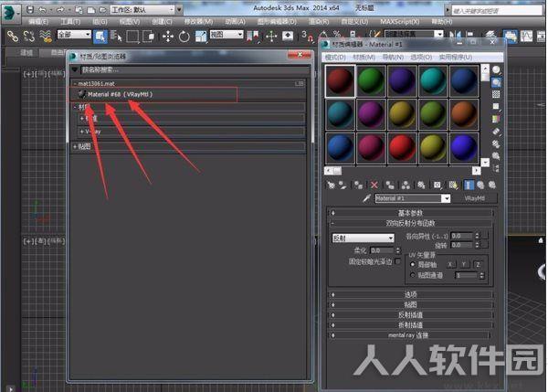Open the workspace default dropdown
This screenshot has height=392, width=548.
click(x=142, y=9)
